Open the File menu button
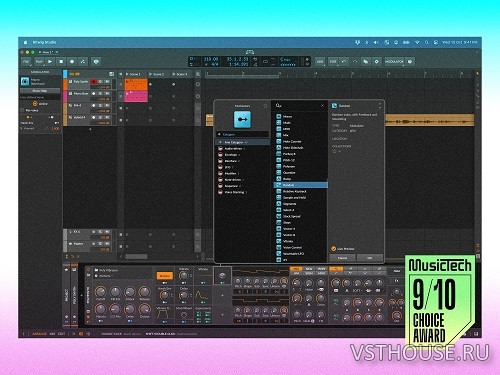Screen dimensions: 500x375 pos(26,62)
